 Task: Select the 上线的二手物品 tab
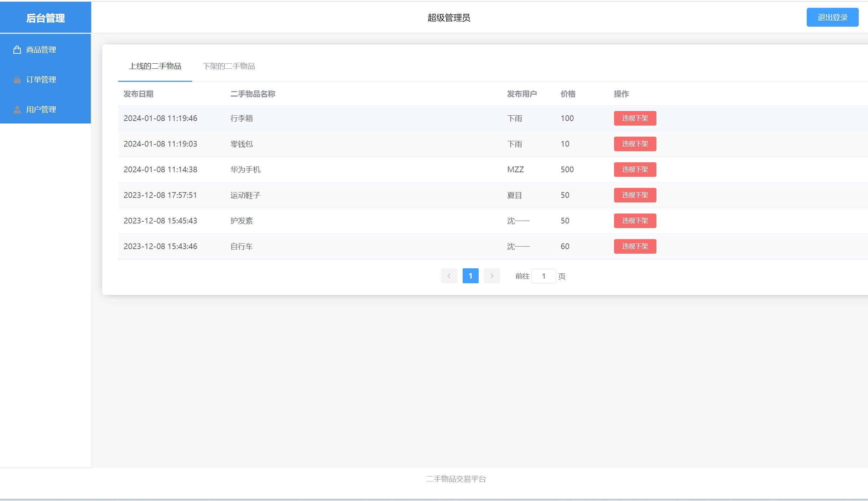[155, 66]
